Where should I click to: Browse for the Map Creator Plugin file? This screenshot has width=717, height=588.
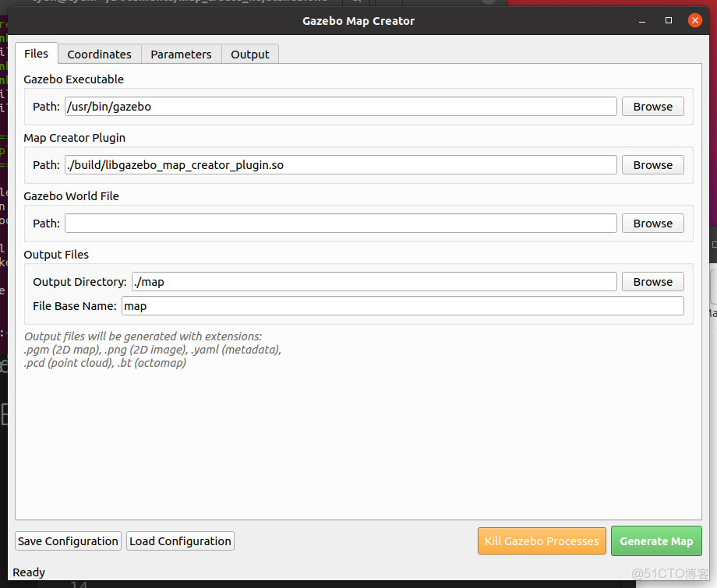click(652, 165)
